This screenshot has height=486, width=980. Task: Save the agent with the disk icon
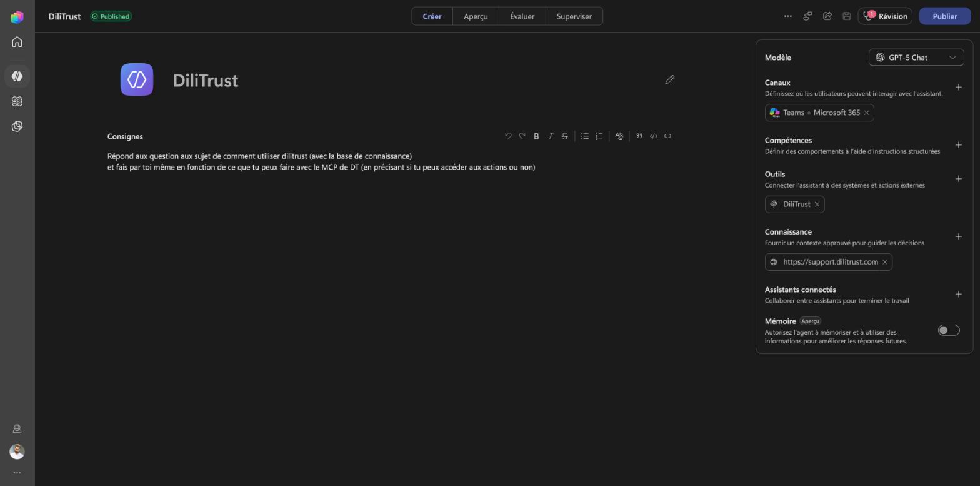click(x=847, y=16)
